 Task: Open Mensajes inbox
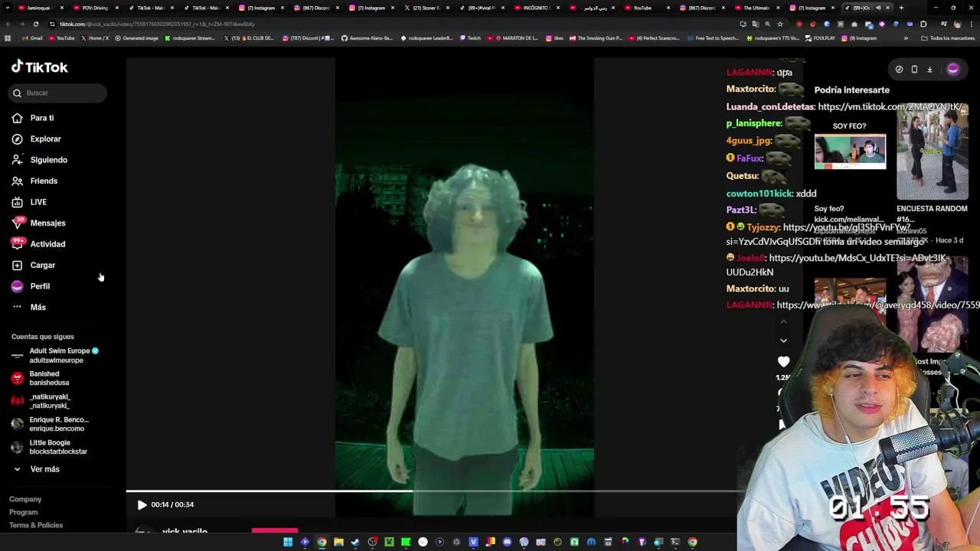(47, 223)
